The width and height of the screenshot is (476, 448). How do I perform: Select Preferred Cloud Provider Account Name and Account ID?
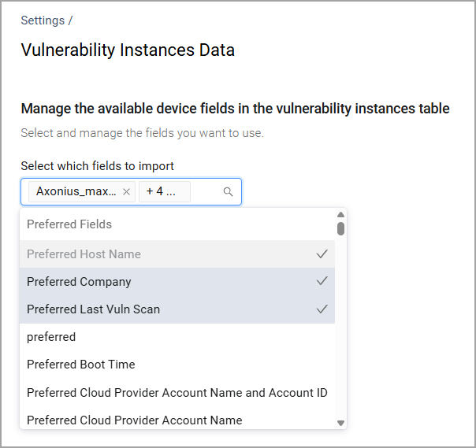pyautogui.click(x=177, y=392)
